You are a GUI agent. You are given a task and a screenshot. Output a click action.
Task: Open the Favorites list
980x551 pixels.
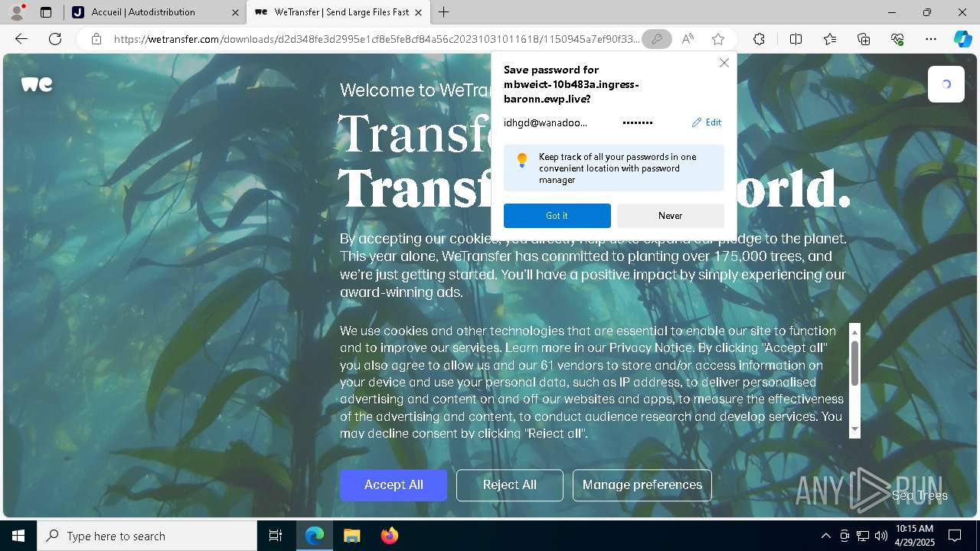(x=830, y=39)
